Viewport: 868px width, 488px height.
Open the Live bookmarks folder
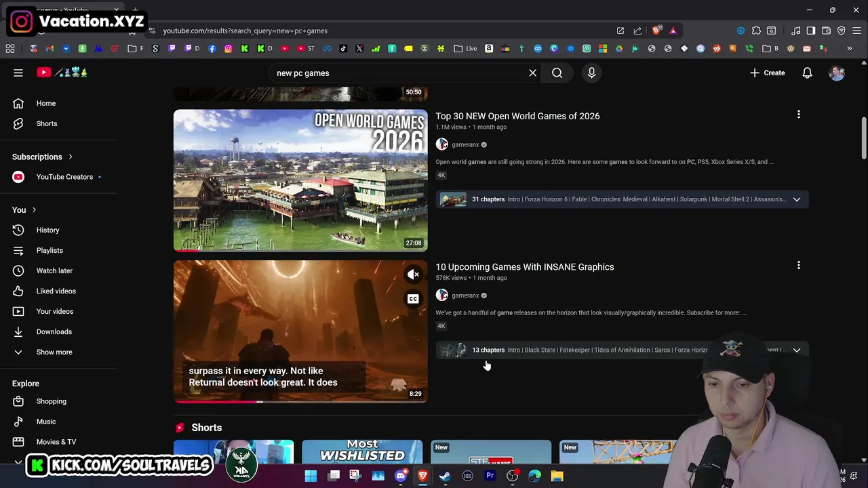pyautogui.click(x=465, y=49)
